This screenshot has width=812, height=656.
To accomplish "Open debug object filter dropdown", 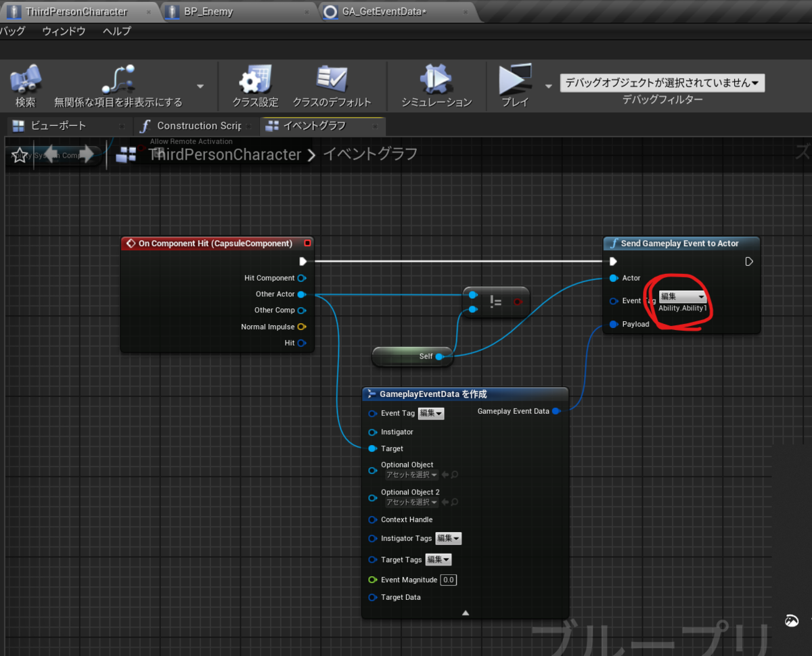I will [662, 83].
